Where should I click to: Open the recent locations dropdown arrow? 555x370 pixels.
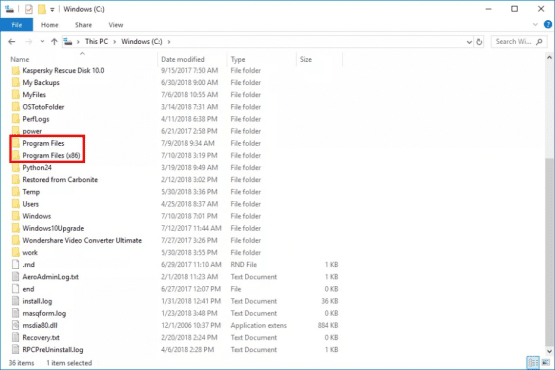42,42
